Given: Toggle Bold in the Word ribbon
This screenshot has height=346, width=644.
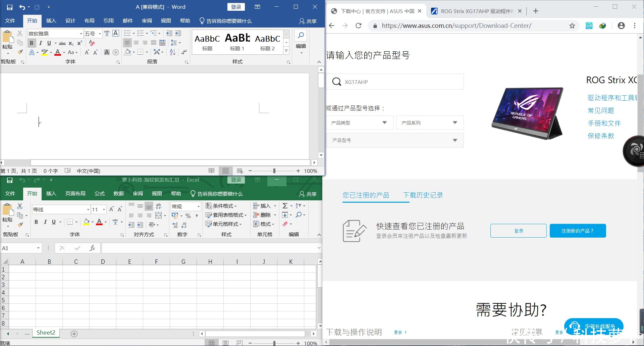Looking at the screenshot, I should 32,43.
